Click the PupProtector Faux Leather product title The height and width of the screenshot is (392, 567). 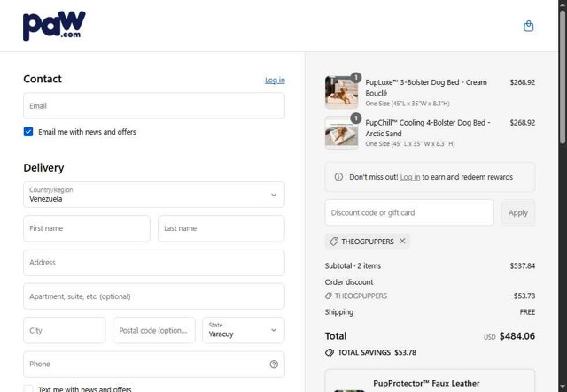tap(426, 383)
